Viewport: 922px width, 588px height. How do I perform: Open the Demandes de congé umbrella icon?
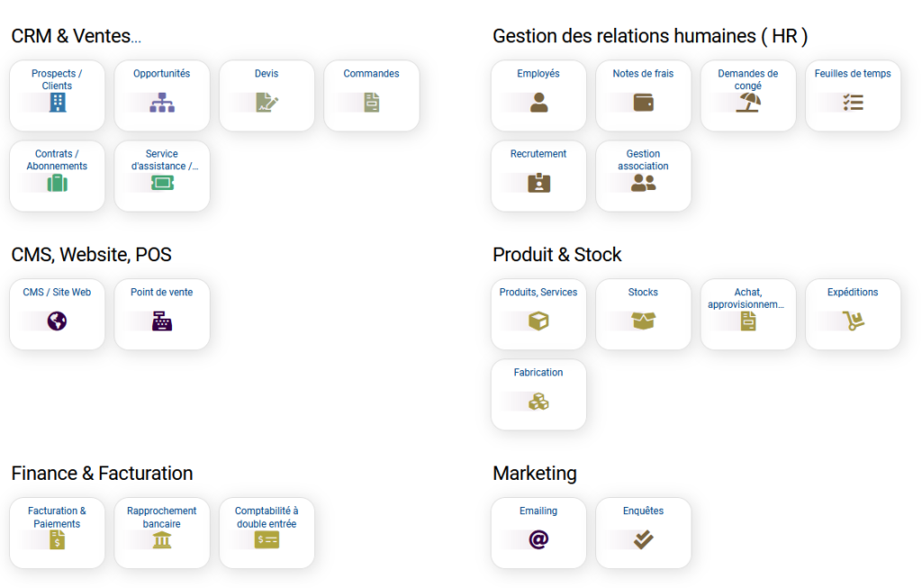click(x=748, y=103)
